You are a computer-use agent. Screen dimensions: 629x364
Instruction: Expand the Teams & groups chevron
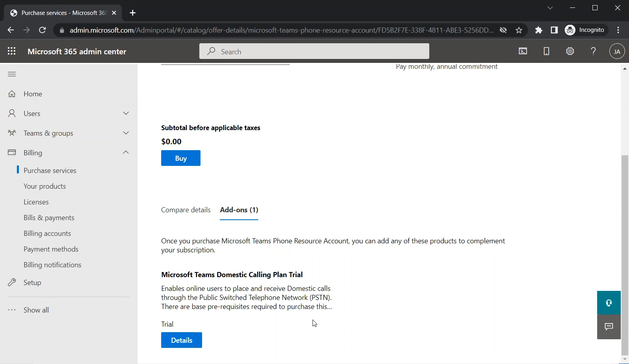(x=126, y=133)
